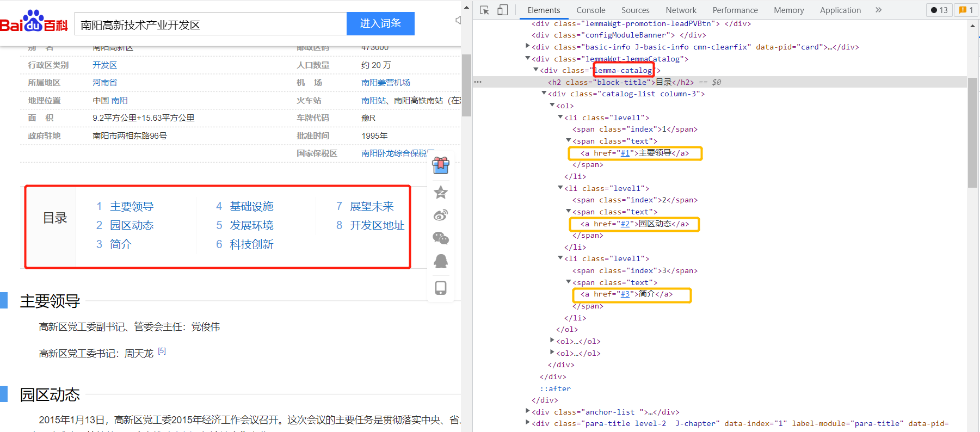Click the href #1 link in DOM
Screen dimensions: 980x432
point(625,153)
